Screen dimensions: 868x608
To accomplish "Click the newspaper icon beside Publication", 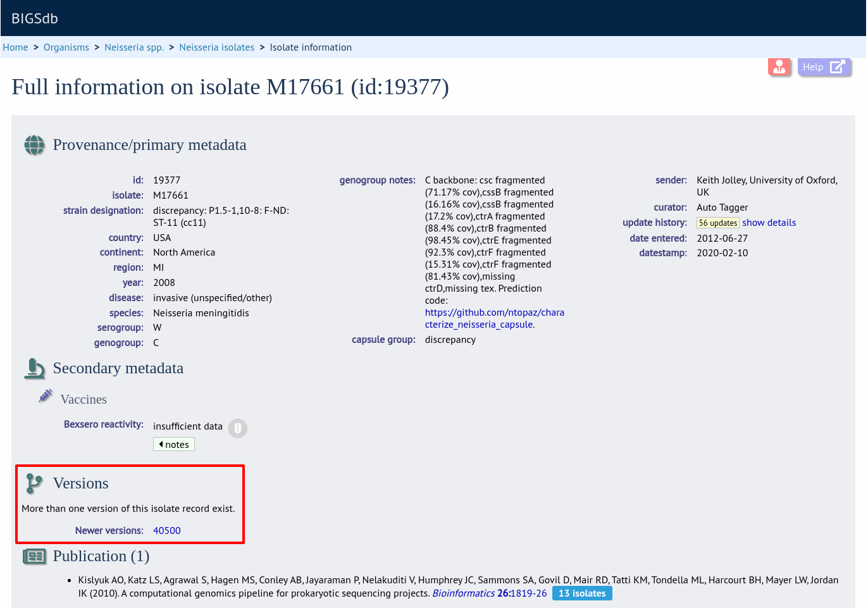I will pyautogui.click(x=34, y=556).
